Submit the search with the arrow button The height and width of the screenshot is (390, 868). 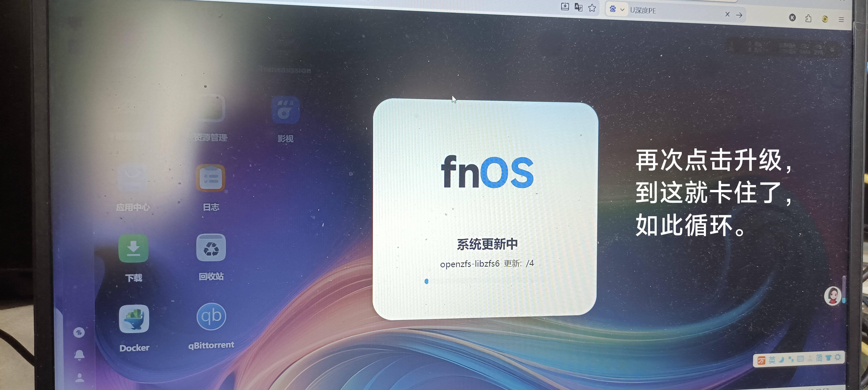click(739, 15)
